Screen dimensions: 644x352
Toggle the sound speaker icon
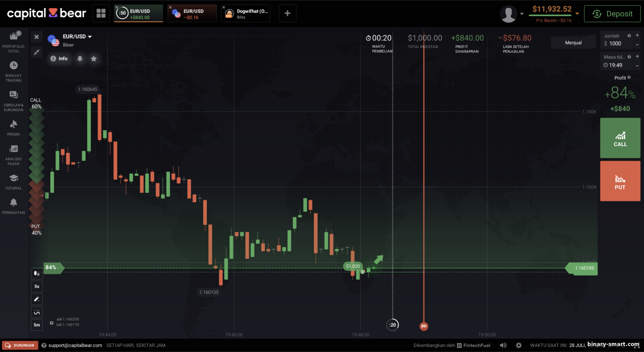[x=503, y=345]
